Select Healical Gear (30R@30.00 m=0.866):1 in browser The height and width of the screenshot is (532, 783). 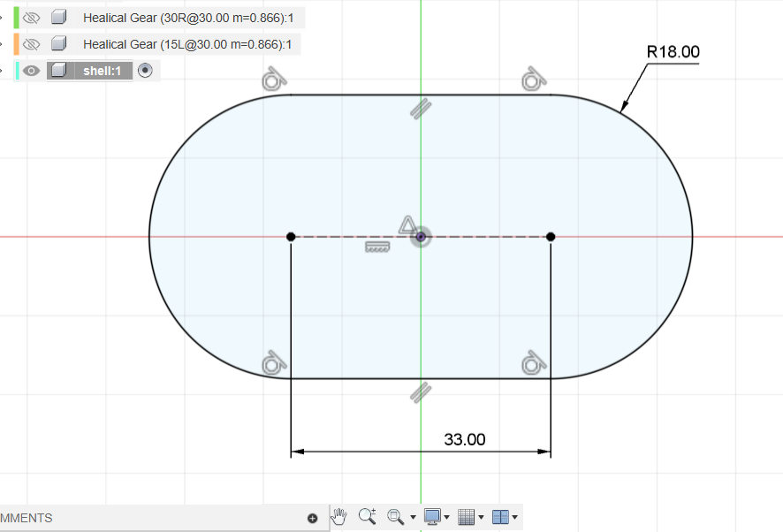(187, 18)
